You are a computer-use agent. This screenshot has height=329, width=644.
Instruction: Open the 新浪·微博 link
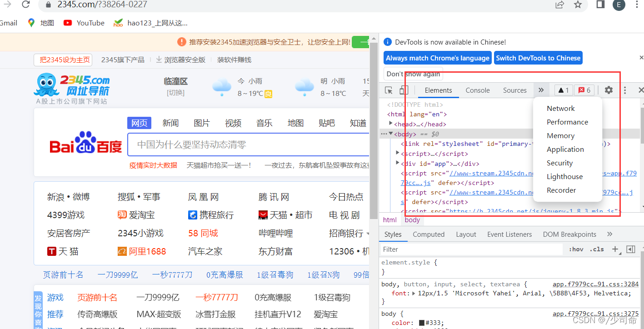pos(69,197)
